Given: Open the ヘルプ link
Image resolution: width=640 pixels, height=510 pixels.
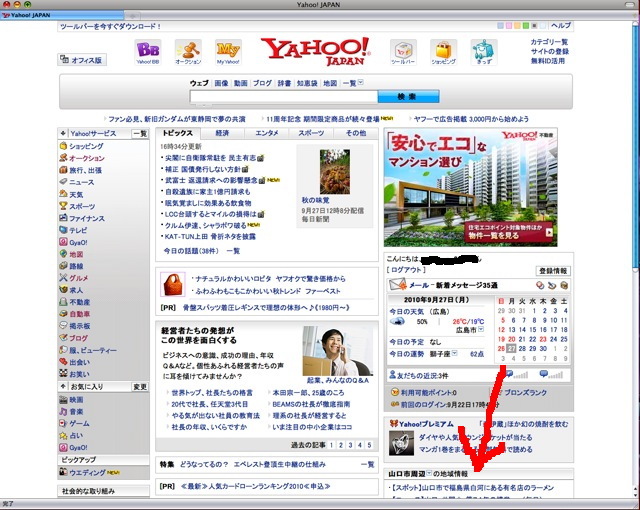Looking at the screenshot, I should coord(561,25).
